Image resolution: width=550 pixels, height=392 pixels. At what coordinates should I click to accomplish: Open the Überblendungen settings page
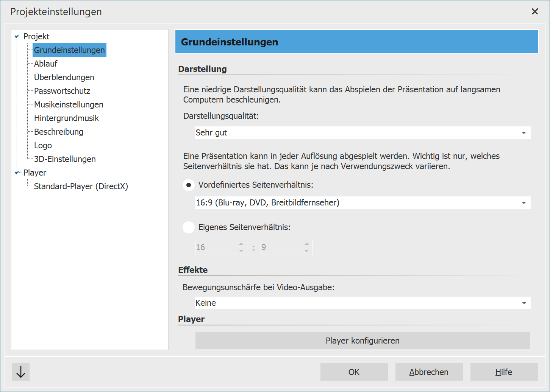[64, 78]
